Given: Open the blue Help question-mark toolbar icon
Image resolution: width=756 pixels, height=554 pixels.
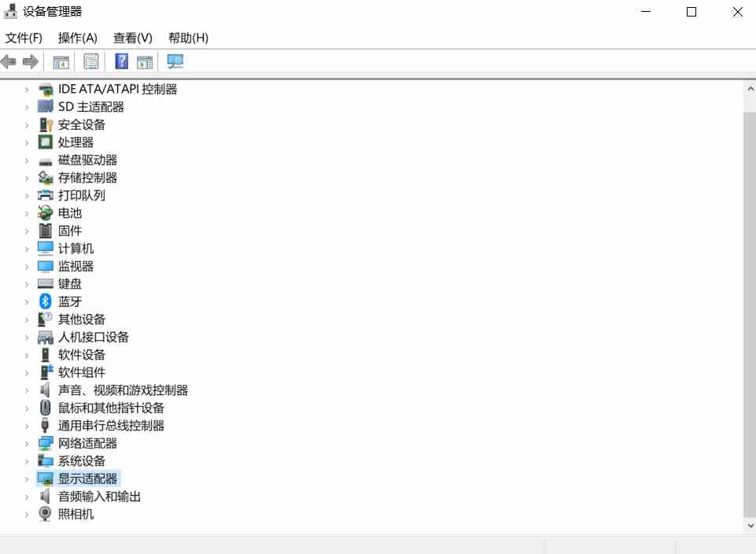Looking at the screenshot, I should (121, 61).
